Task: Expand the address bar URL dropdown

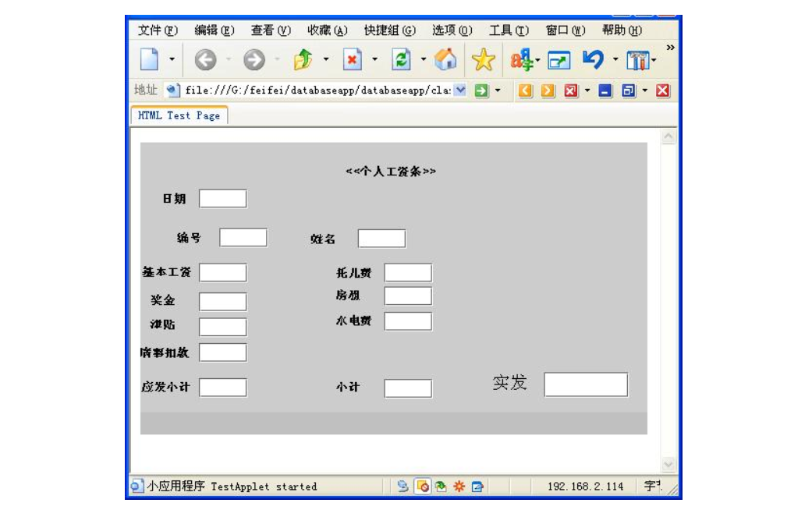Action: pyautogui.click(x=460, y=90)
